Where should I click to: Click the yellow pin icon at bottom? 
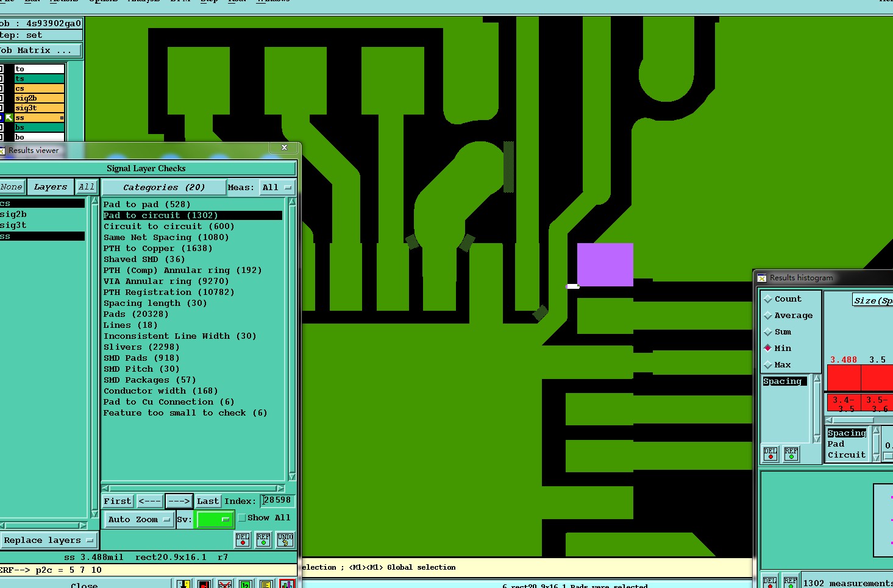[183, 584]
